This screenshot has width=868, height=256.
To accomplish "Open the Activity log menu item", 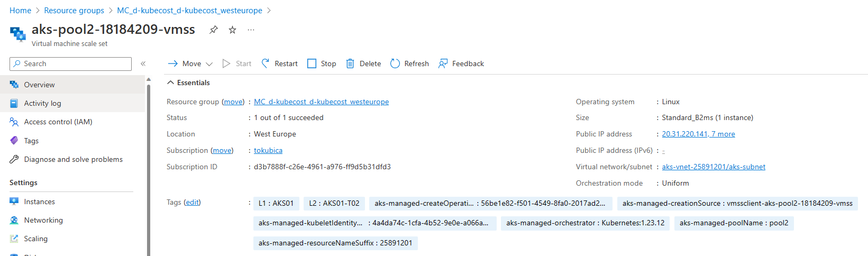I will (x=42, y=103).
